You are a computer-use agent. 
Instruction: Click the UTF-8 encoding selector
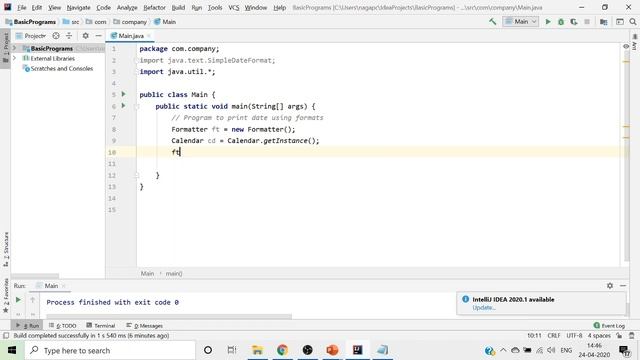tap(574, 336)
